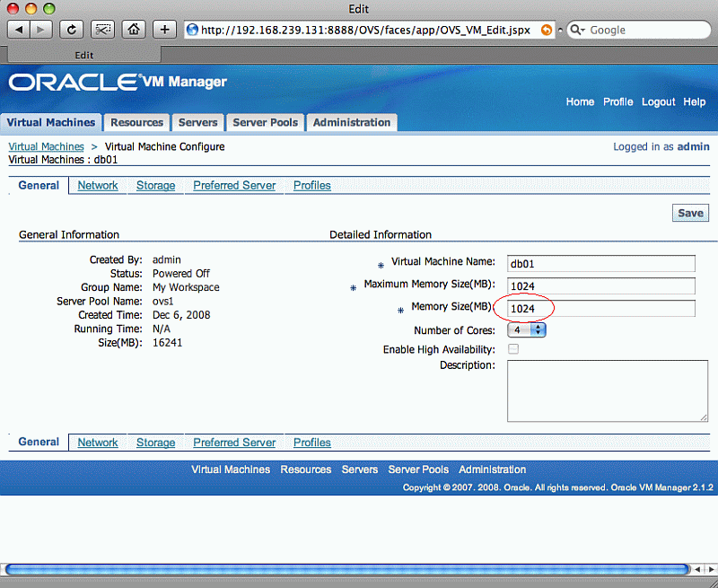Enable the High Availability checkbox
Image resolution: width=718 pixels, height=588 pixels.
[x=513, y=349]
